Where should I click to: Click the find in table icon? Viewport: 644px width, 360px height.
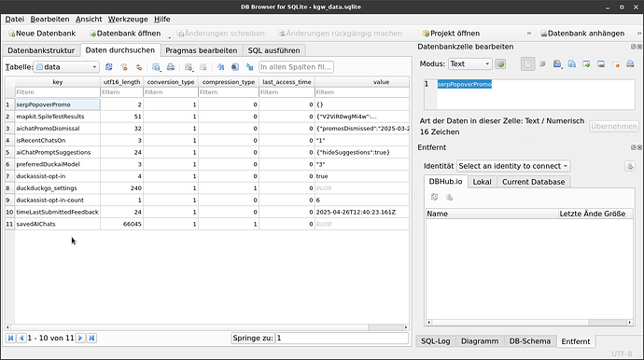(235, 67)
